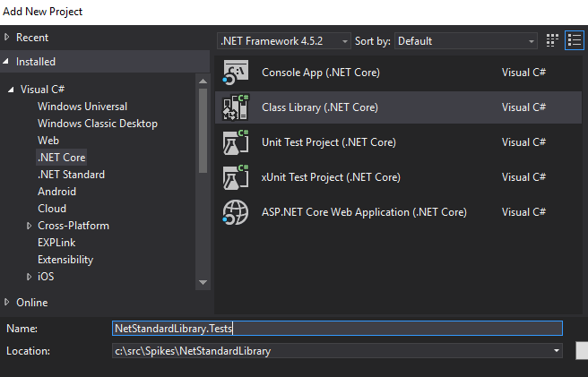The height and width of the screenshot is (377, 588).
Task: Expand the Online section
Action: click(x=7, y=302)
